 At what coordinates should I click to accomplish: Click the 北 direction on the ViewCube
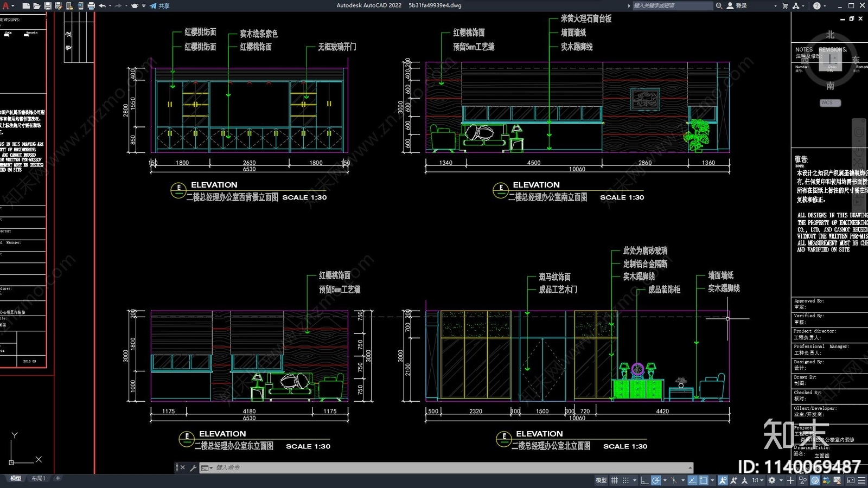[830, 35]
